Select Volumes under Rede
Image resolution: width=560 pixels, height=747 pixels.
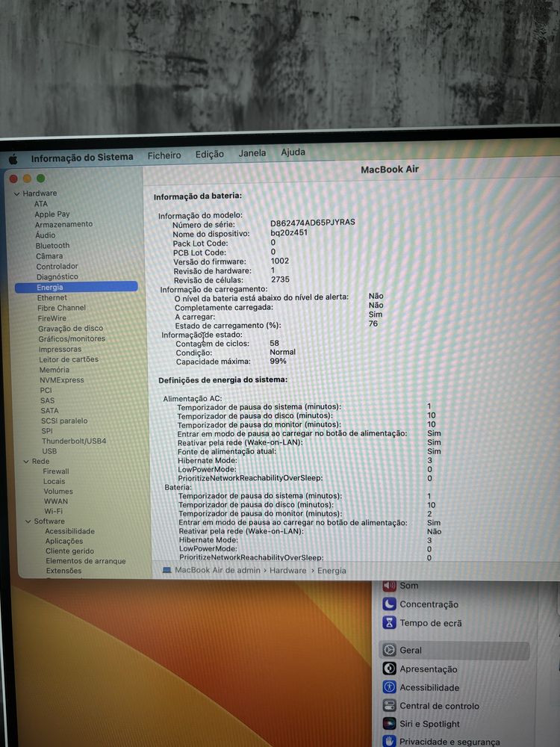pyautogui.click(x=58, y=492)
